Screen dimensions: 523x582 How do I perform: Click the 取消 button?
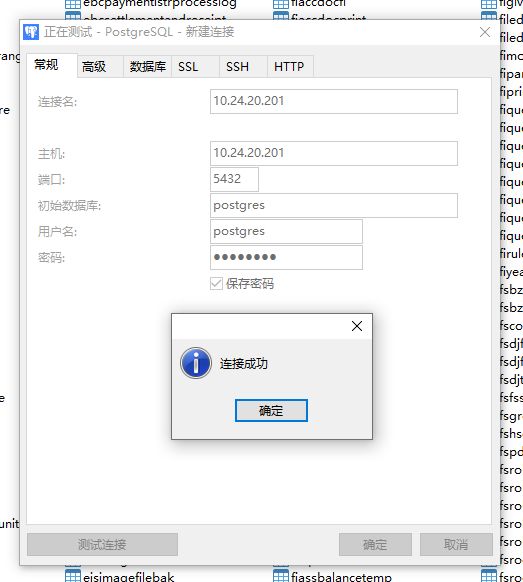point(456,545)
